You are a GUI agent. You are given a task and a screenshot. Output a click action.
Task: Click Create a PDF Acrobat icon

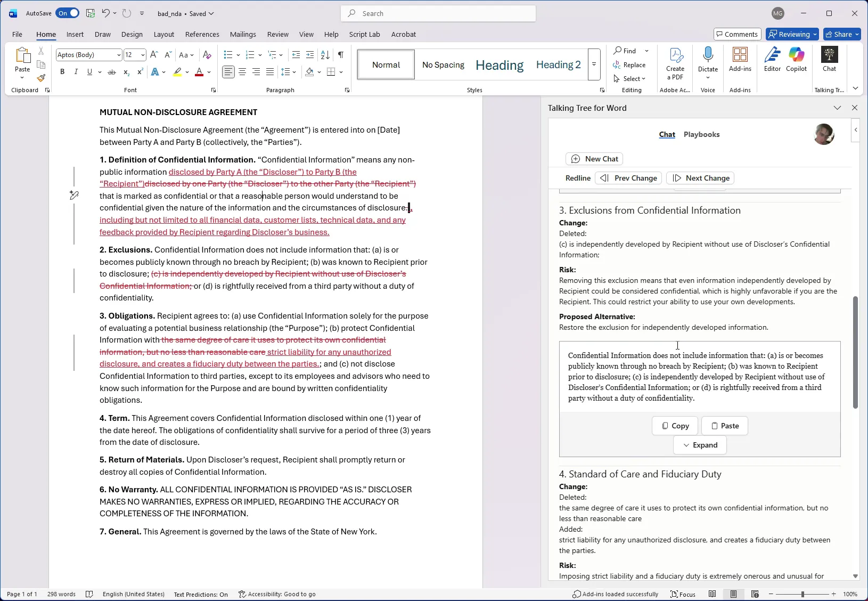[675, 64]
